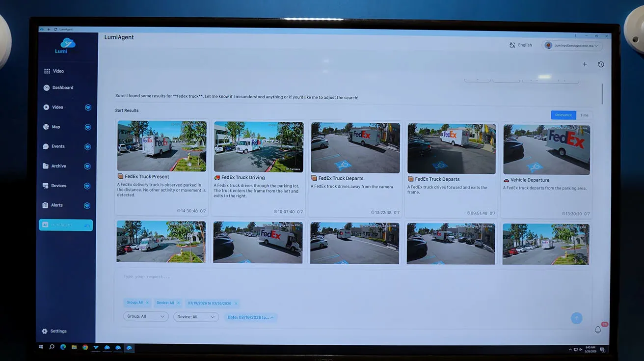Sort results by Time
This screenshot has height=361, width=644.
[x=584, y=115]
